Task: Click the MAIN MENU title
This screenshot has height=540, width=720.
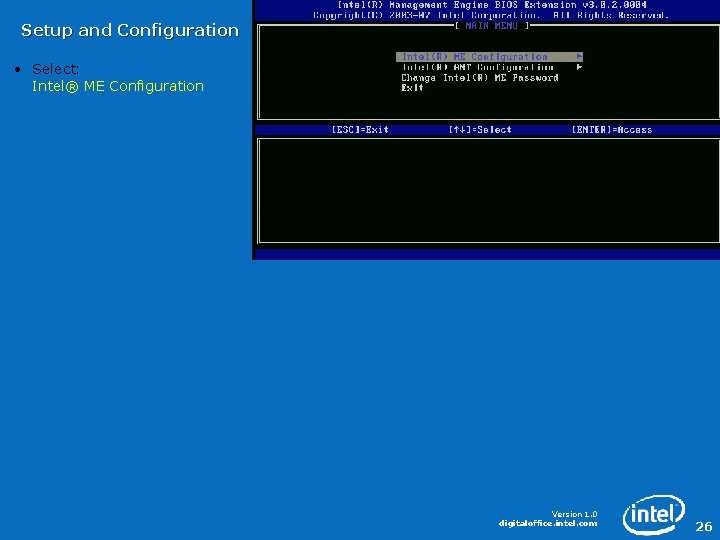Action: pos(492,26)
